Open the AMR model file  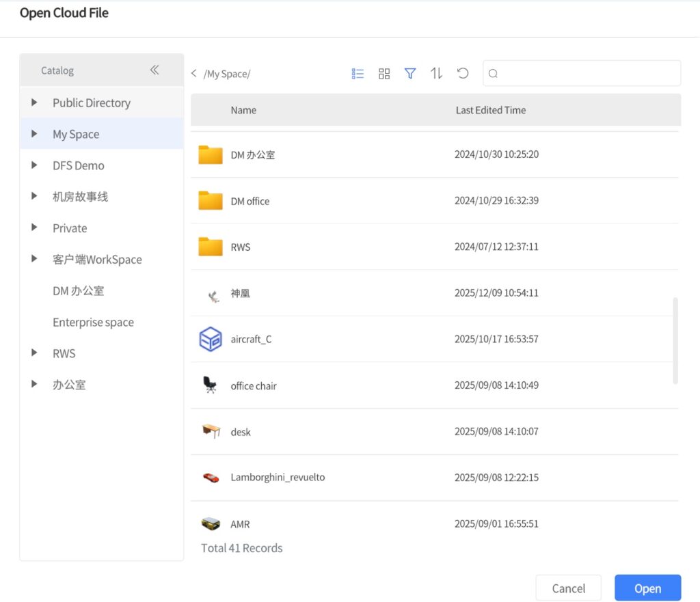tap(241, 523)
